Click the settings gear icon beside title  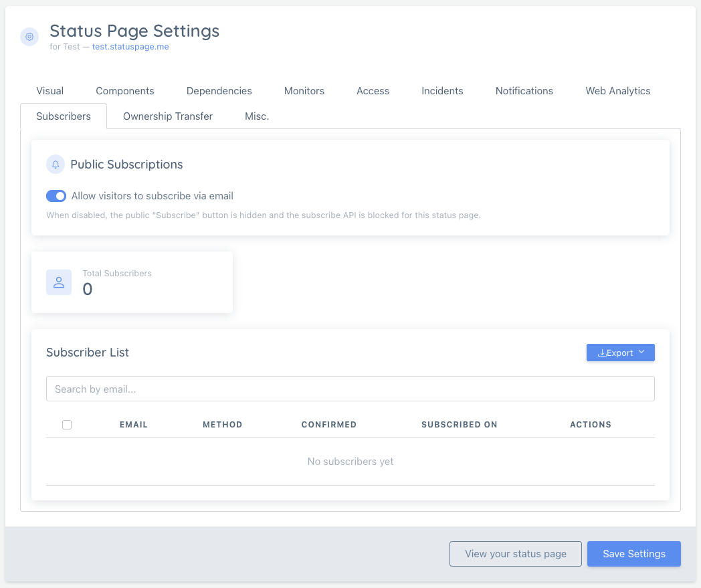click(x=29, y=37)
